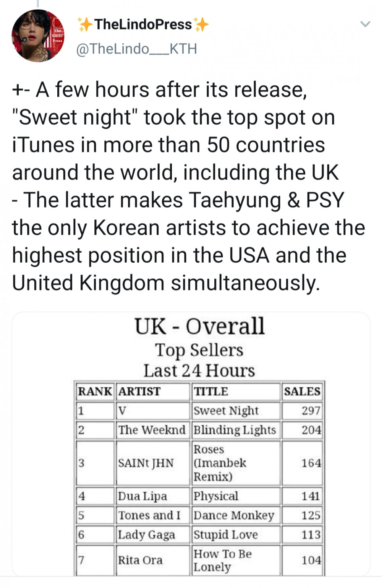Click the Top Sellers heading in image
Image resolution: width=382 pixels, height=588 pixels.
click(x=199, y=350)
